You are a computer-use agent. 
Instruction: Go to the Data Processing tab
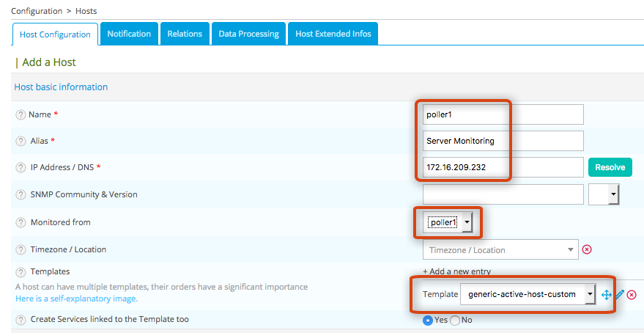pyautogui.click(x=248, y=34)
